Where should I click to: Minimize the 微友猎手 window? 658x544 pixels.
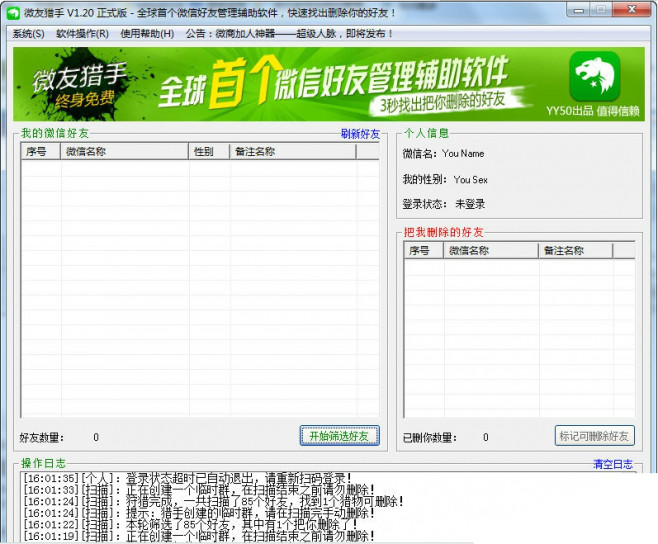tap(580, 10)
